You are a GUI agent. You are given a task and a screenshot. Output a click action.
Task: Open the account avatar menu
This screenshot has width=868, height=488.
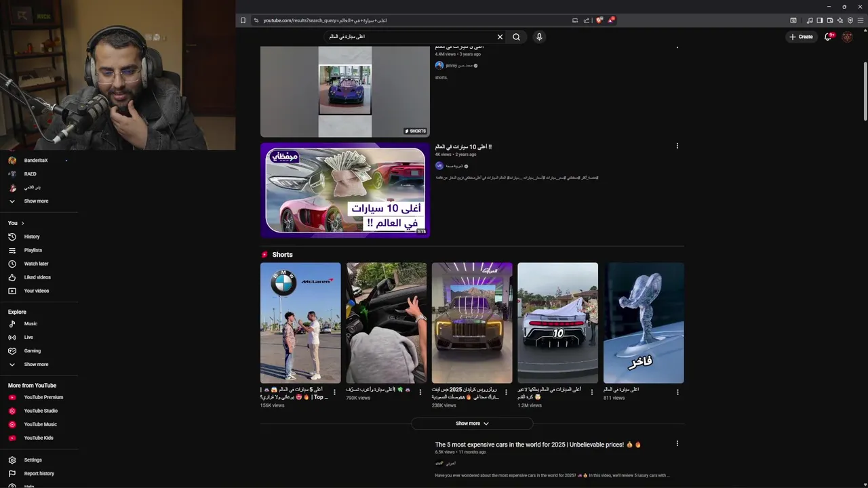click(x=847, y=37)
